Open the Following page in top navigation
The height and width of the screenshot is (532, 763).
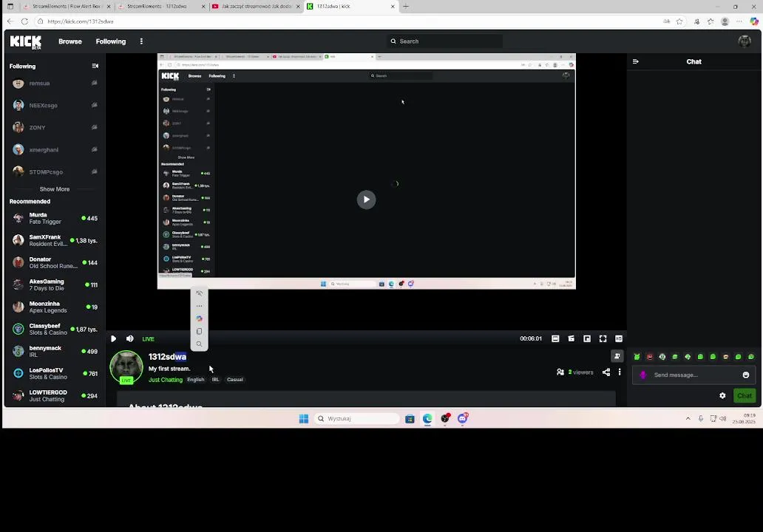point(111,41)
